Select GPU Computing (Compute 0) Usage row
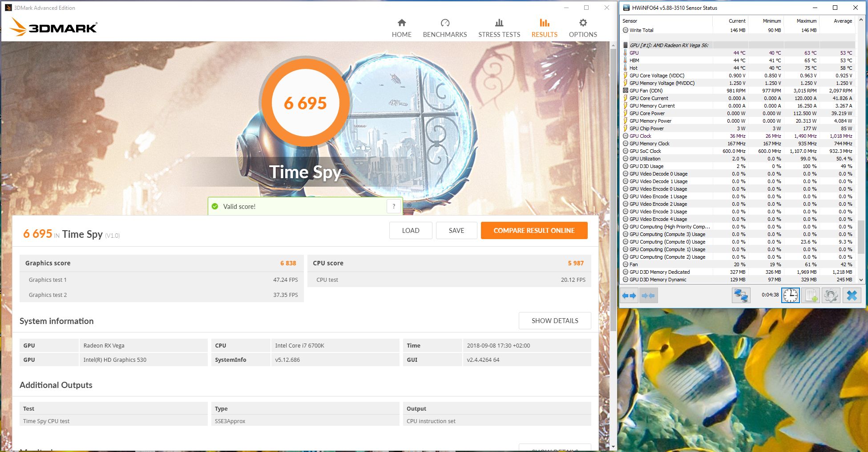868x452 pixels. tap(738, 242)
